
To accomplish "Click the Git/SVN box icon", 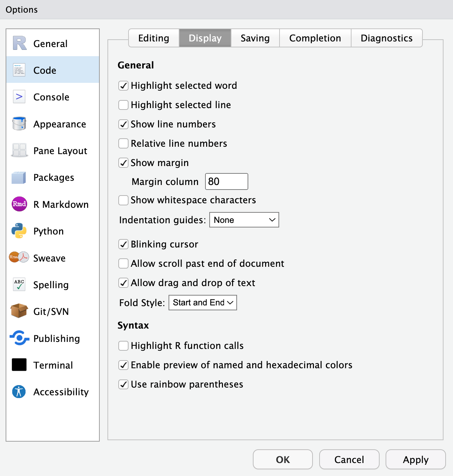I will (x=19, y=311).
